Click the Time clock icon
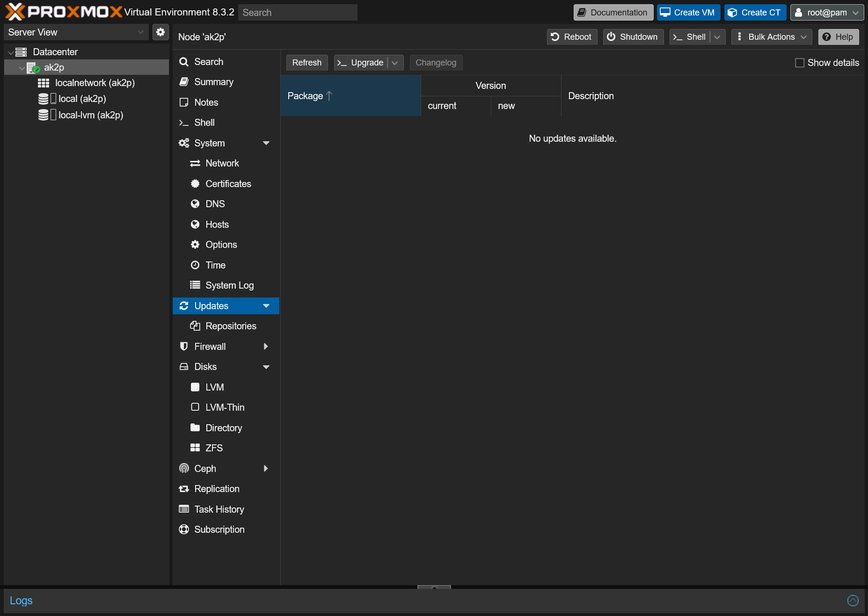Screen dimensions: 868x616 pyautogui.click(x=195, y=265)
